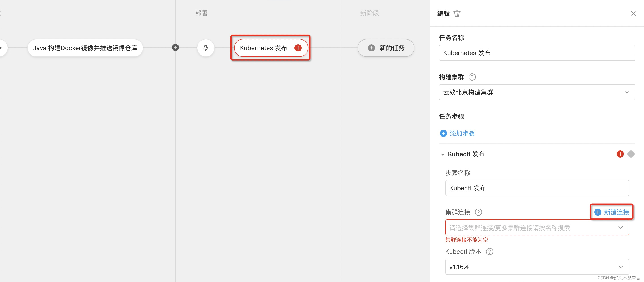Select the Kubernetes 发布 task node
This screenshot has width=644, height=282.
[271, 48]
